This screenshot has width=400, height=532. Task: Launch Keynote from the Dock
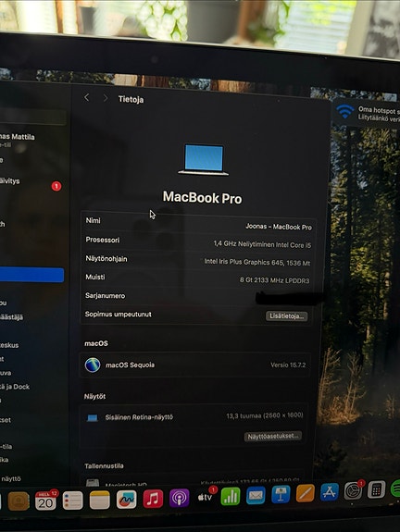point(281,494)
